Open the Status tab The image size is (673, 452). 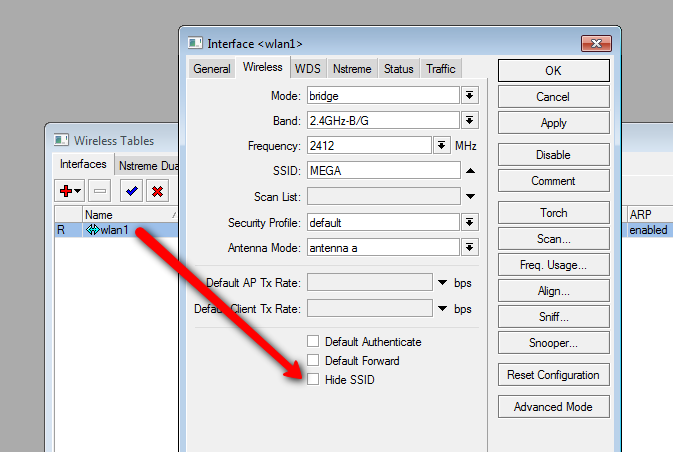click(x=398, y=69)
